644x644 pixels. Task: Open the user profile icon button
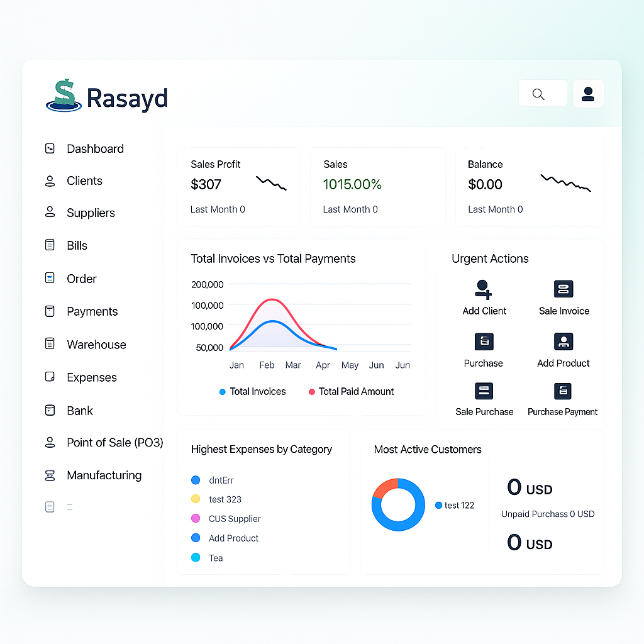pyautogui.click(x=588, y=94)
